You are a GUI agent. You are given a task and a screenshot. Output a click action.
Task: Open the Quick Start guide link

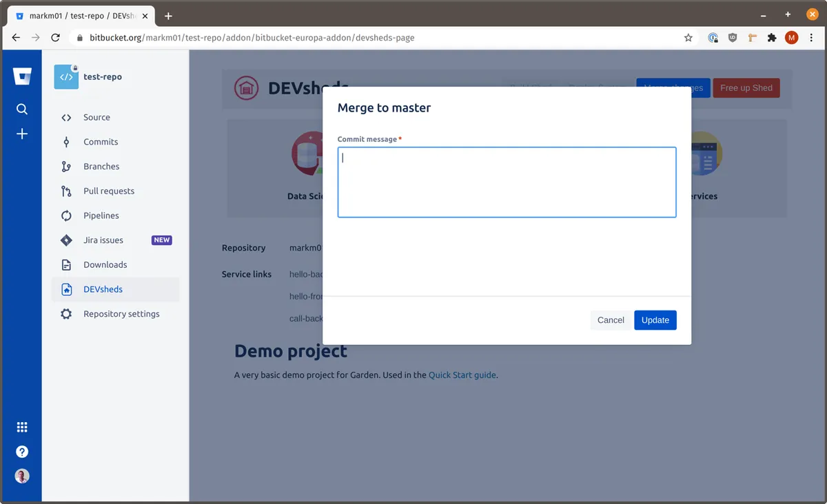click(x=462, y=375)
